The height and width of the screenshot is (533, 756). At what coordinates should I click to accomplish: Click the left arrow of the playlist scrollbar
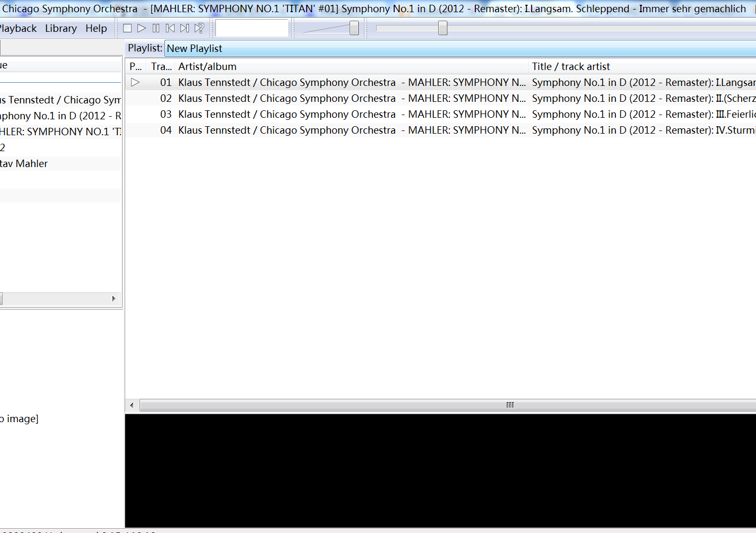pos(131,405)
